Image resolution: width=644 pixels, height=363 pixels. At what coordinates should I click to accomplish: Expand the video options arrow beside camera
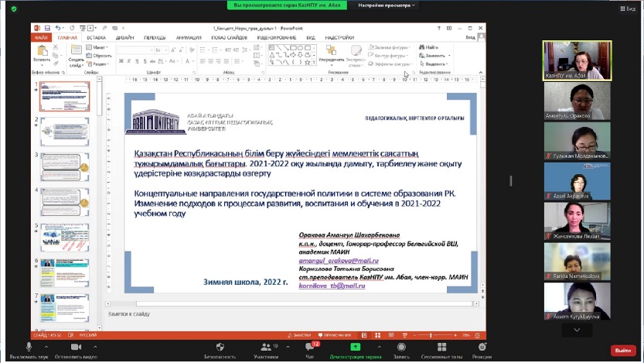[94, 346]
